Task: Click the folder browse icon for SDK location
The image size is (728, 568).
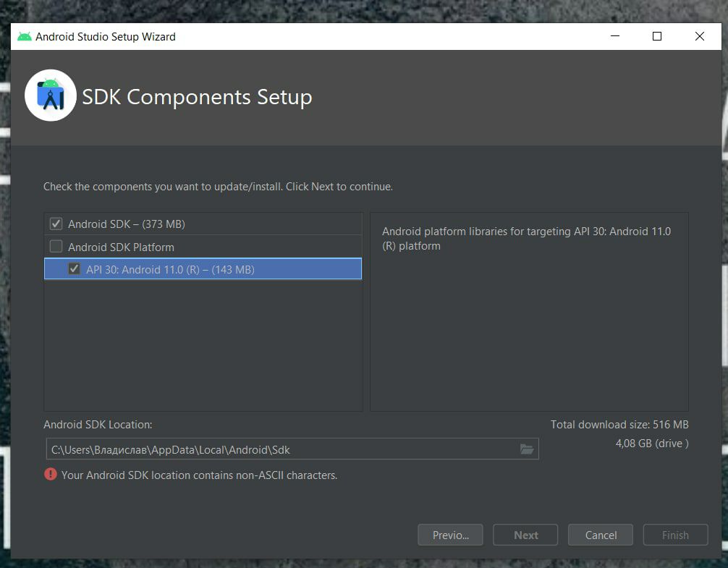Action: (527, 449)
